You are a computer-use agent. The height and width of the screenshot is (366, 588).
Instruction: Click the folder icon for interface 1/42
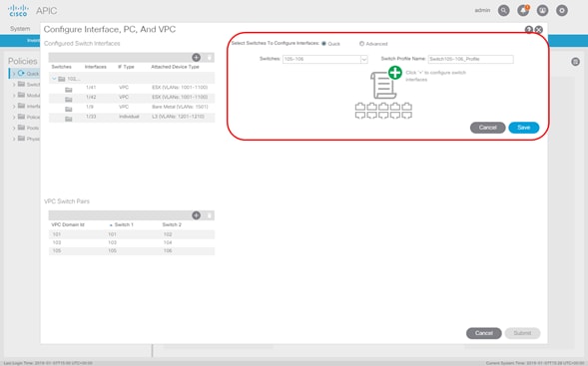click(x=68, y=100)
